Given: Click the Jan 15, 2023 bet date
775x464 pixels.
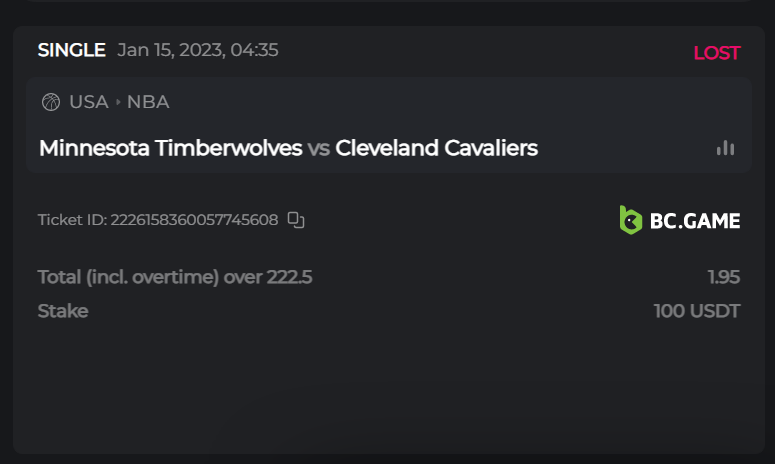Looking at the screenshot, I should 198,50.
